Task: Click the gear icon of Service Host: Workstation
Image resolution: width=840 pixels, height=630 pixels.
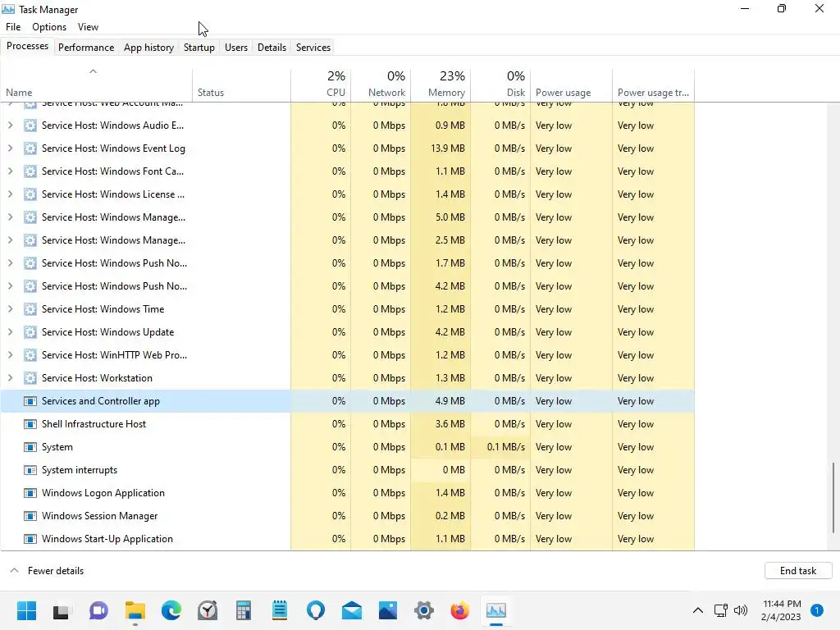Action: pyautogui.click(x=30, y=378)
